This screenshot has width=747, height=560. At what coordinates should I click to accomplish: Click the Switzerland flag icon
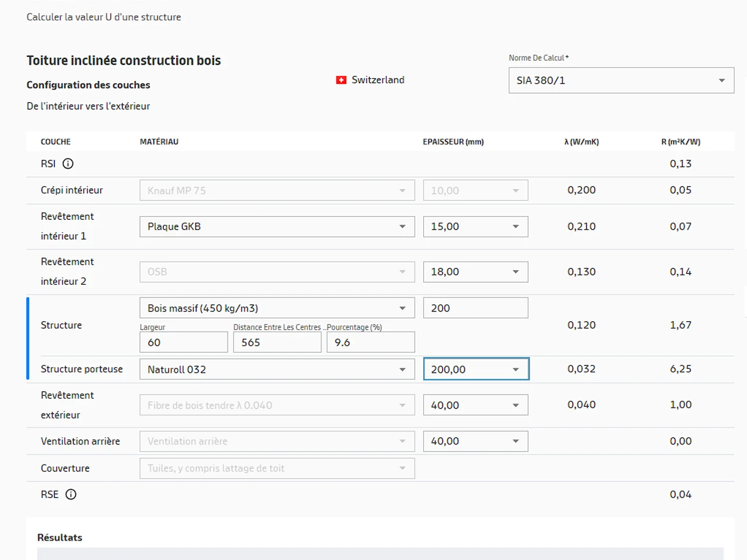[x=341, y=80]
